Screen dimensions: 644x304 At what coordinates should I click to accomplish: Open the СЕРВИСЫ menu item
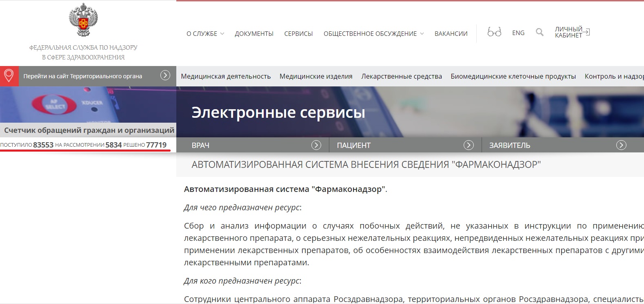point(298,33)
